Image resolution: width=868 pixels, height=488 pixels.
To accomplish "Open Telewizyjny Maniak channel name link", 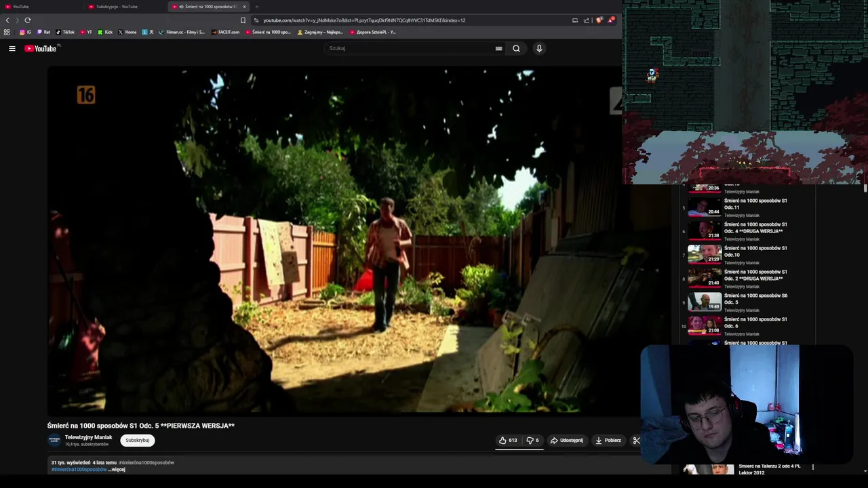I will coord(88,437).
